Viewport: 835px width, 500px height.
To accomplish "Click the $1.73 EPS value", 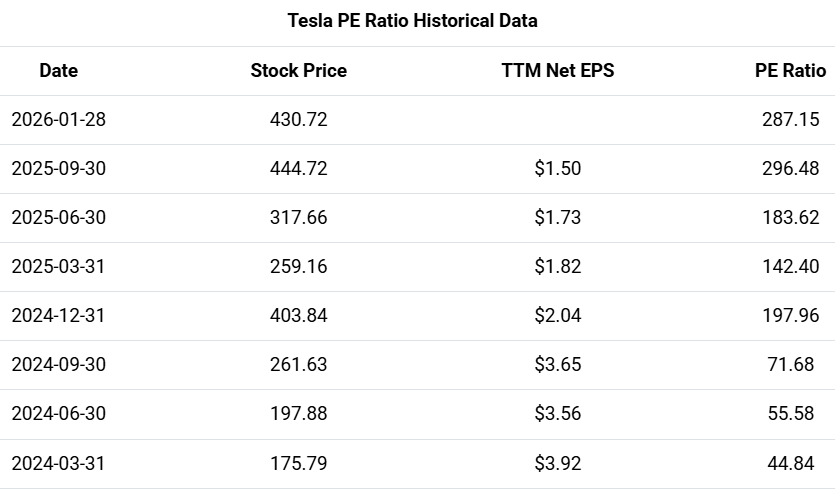I will coord(557,218).
